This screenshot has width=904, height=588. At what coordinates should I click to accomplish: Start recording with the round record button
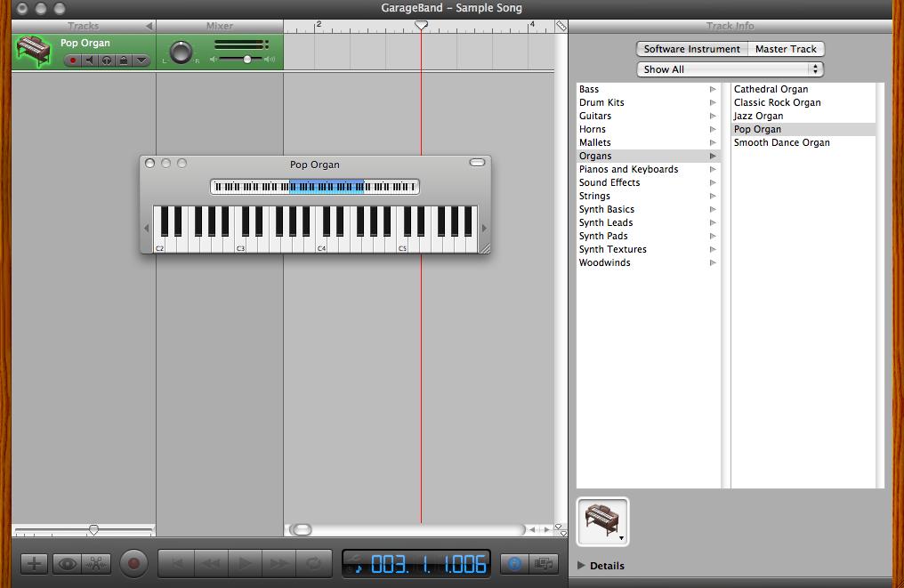pos(133,563)
